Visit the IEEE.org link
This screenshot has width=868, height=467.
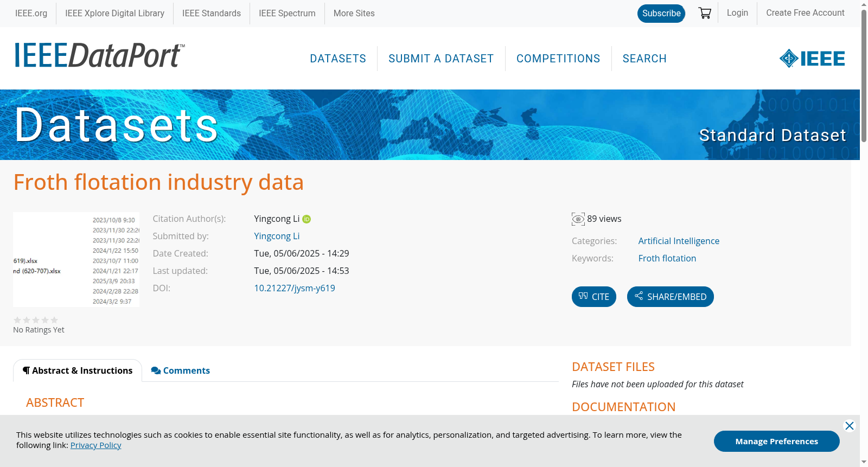pyautogui.click(x=31, y=14)
